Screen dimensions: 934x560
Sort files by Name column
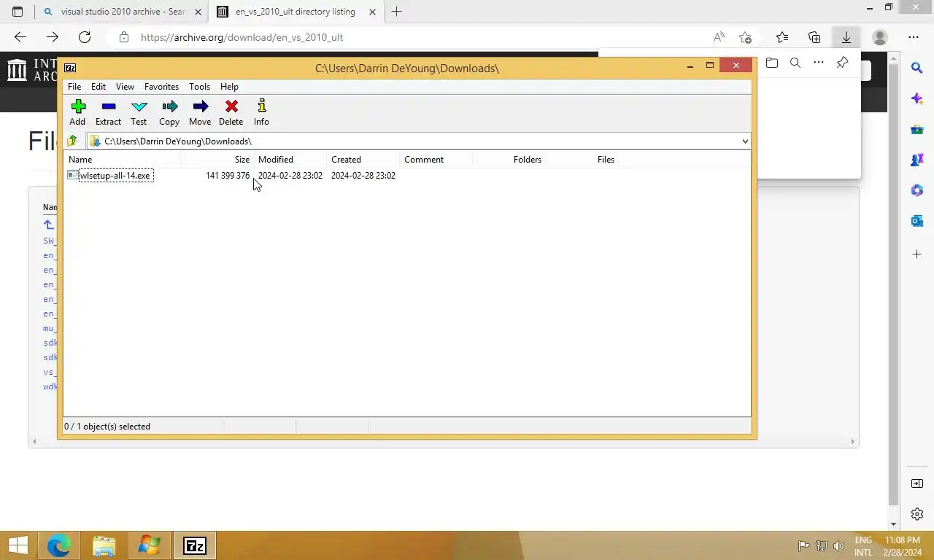pos(123,159)
